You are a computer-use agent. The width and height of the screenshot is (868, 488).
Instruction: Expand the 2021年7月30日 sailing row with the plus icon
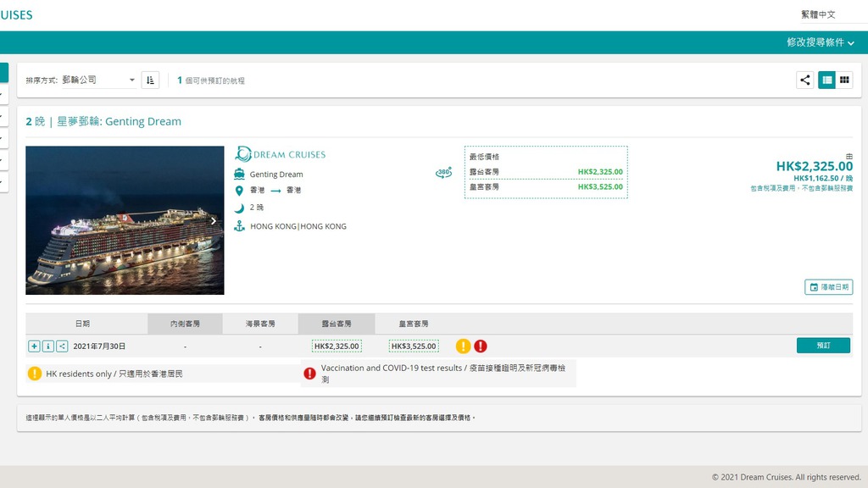click(x=34, y=347)
